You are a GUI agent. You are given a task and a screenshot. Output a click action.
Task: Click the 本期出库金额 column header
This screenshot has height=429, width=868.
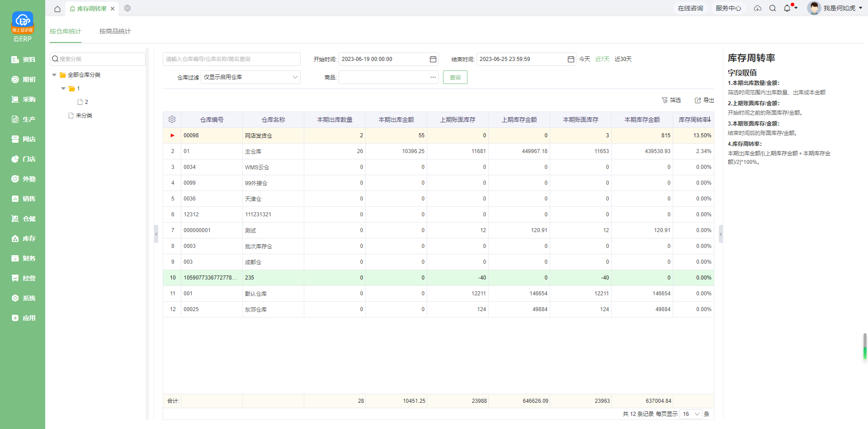pos(396,120)
